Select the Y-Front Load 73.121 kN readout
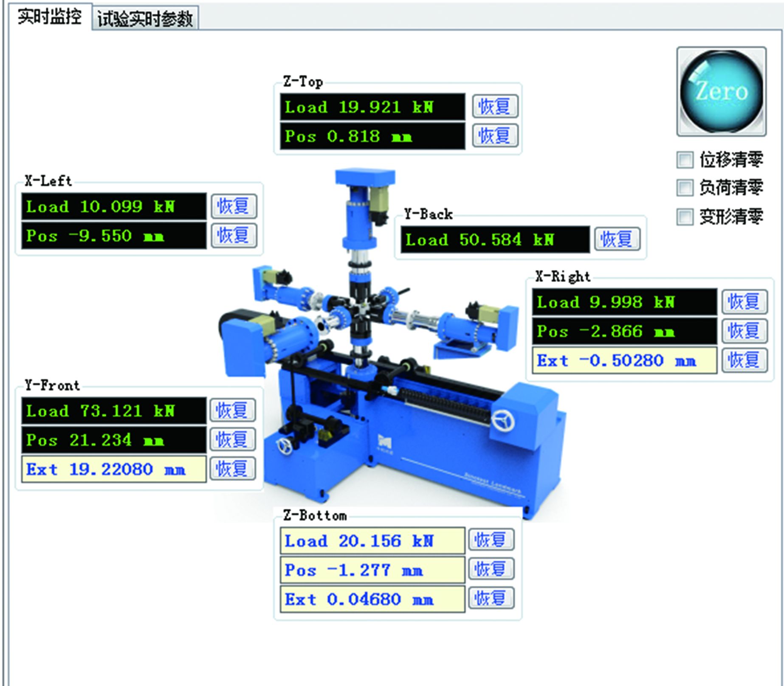 click(114, 410)
